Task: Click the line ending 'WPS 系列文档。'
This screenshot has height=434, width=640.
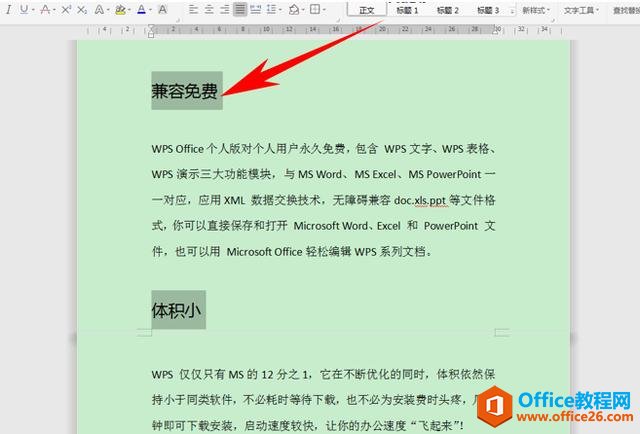Action: (292, 251)
